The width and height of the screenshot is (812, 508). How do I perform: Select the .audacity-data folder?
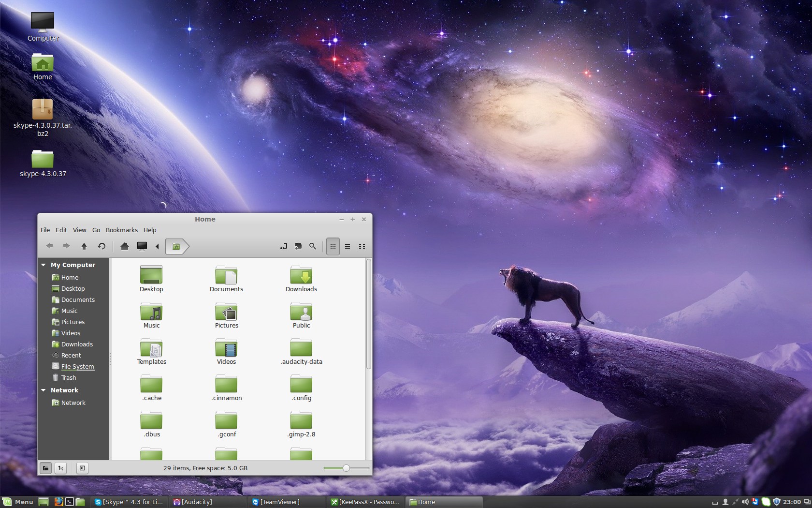pyautogui.click(x=301, y=351)
